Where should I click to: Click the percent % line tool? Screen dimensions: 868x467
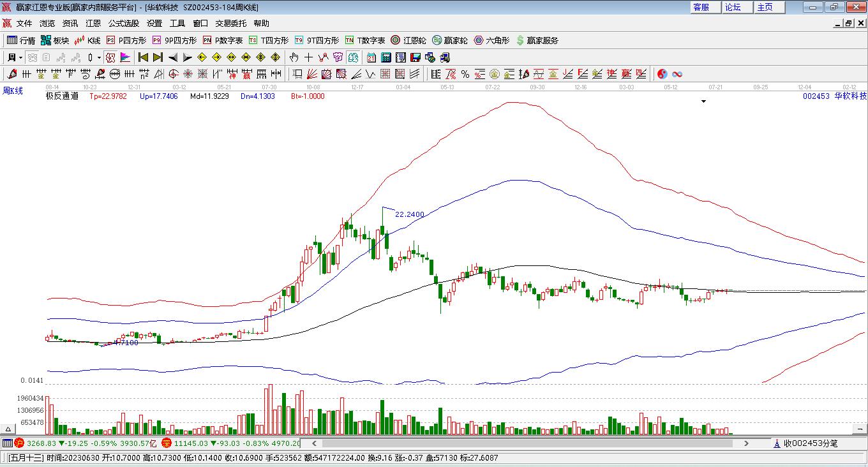click(465, 74)
